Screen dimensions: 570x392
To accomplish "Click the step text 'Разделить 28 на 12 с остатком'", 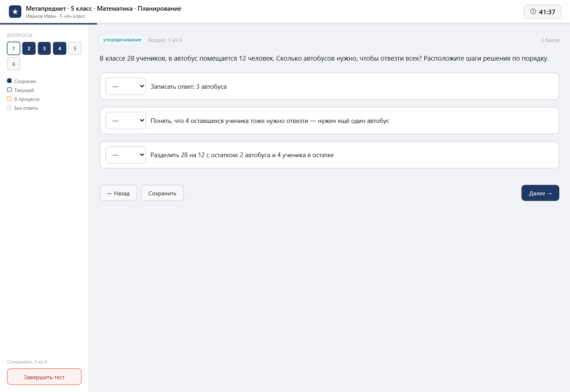I will (242, 155).
